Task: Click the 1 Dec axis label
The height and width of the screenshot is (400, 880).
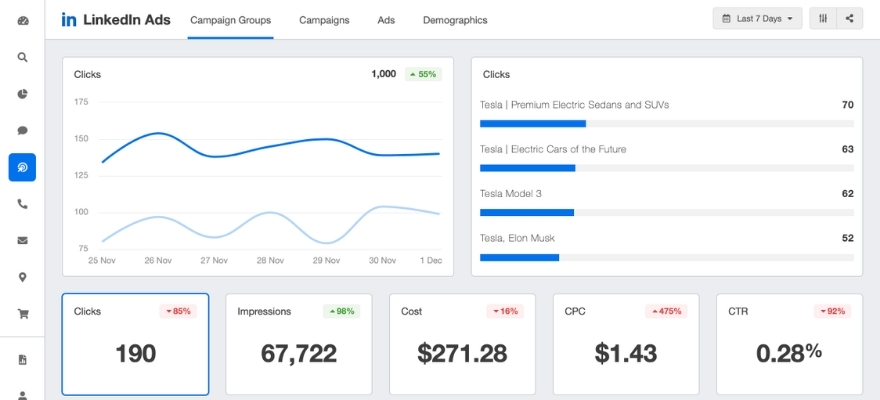Action: tap(430, 260)
